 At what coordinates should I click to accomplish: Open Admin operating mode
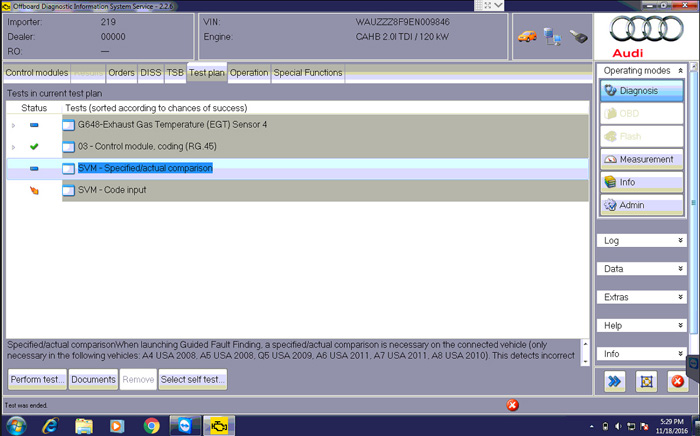point(642,205)
